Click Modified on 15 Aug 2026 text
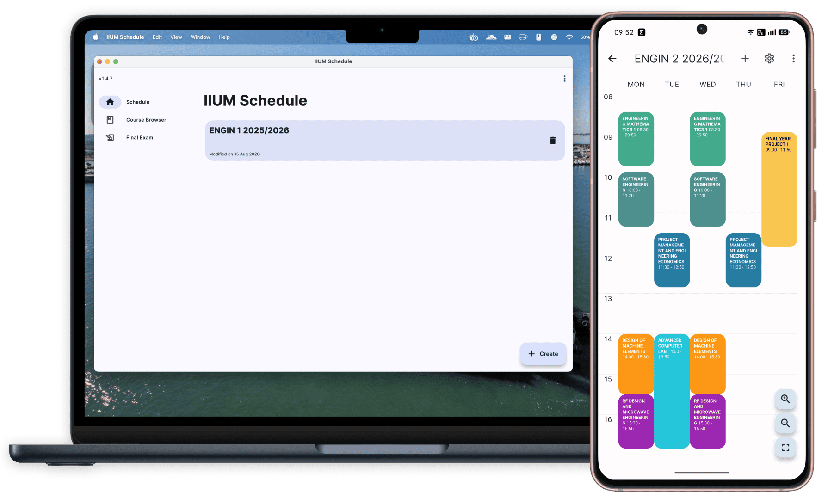 click(234, 154)
